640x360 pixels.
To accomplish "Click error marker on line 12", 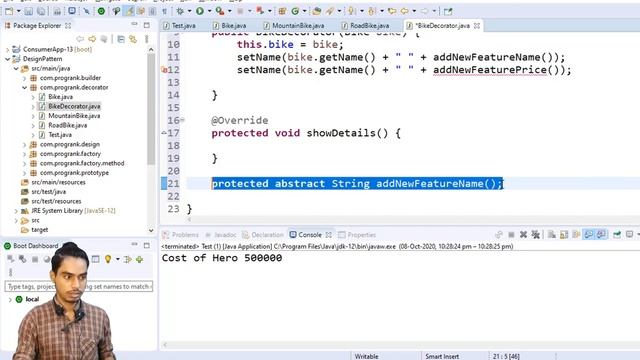I will (x=164, y=70).
